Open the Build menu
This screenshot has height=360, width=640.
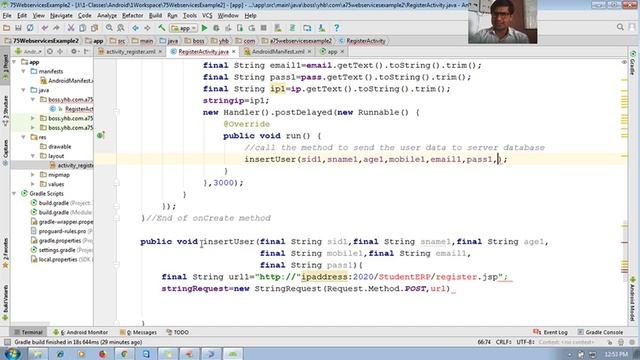(155, 16)
